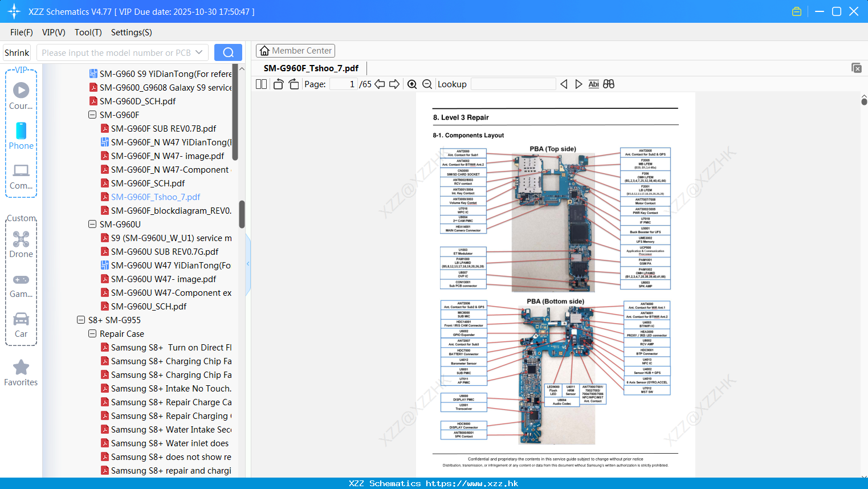Screen dimensions: 868x489
Task: Click the binoculars search icon
Action: click(609, 84)
